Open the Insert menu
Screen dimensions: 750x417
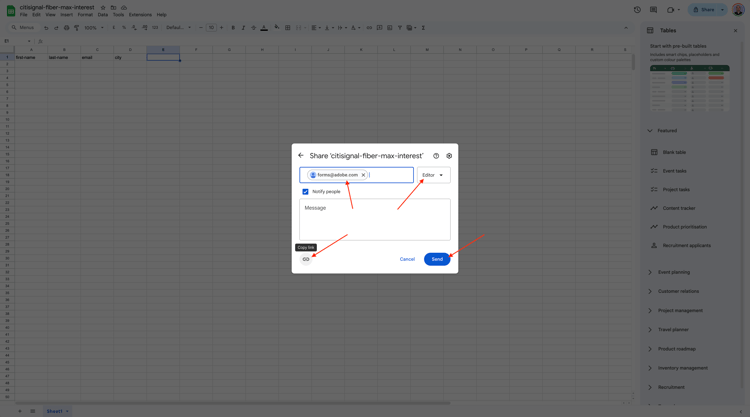(66, 15)
